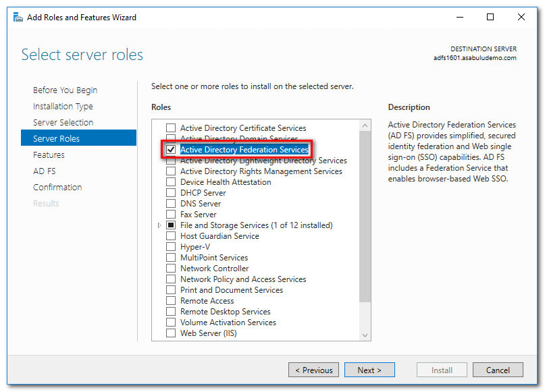
Task: Click the Web Server (IIS) role name
Action: coord(209,333)
